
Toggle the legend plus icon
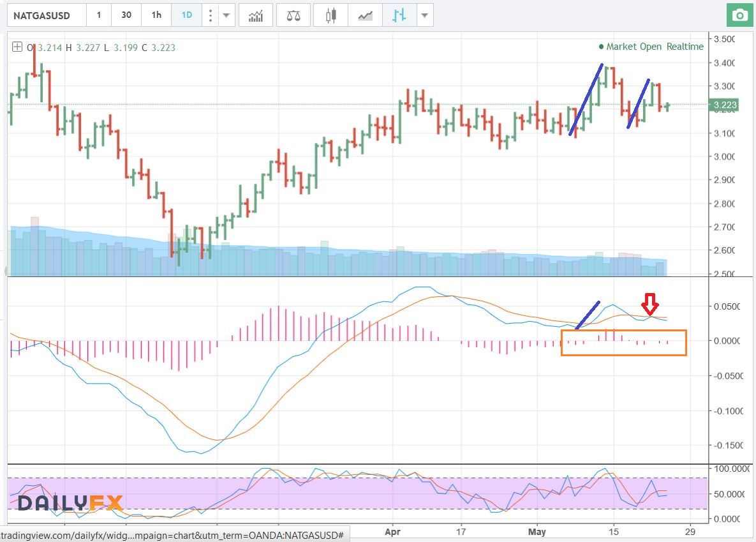(x=17, y=47)
